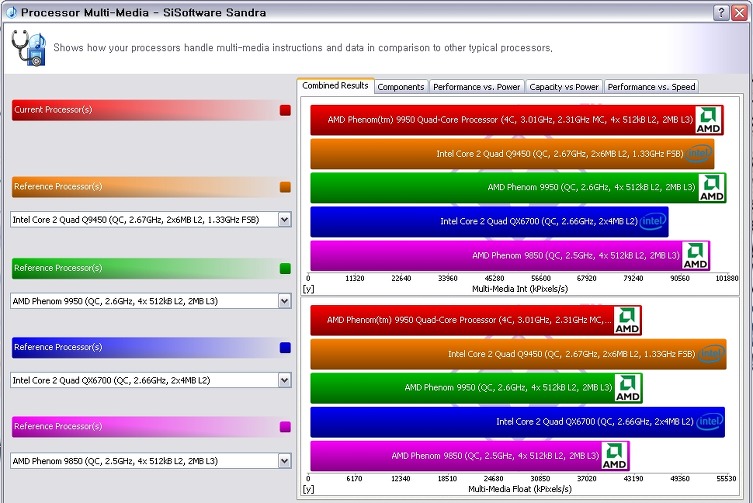753x503 pixels.
Task: Close the Processor Multi-Media window
Action: coord(739,12)
